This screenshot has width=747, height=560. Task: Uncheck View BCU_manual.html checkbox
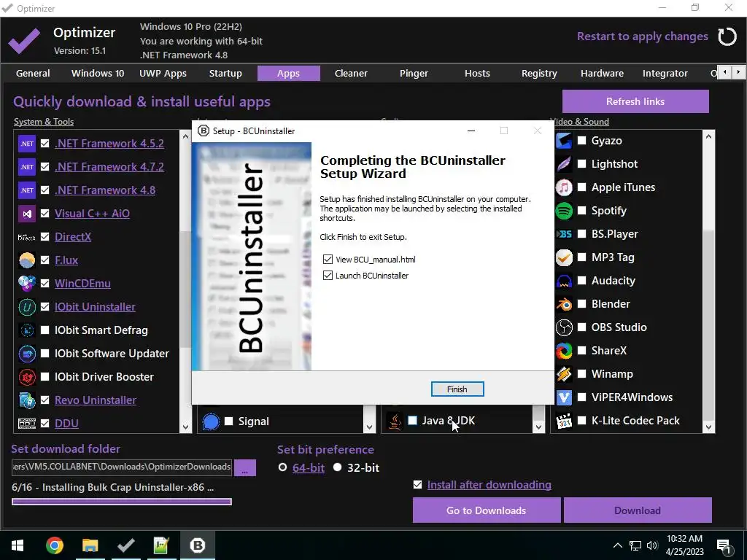coord(328,259)
